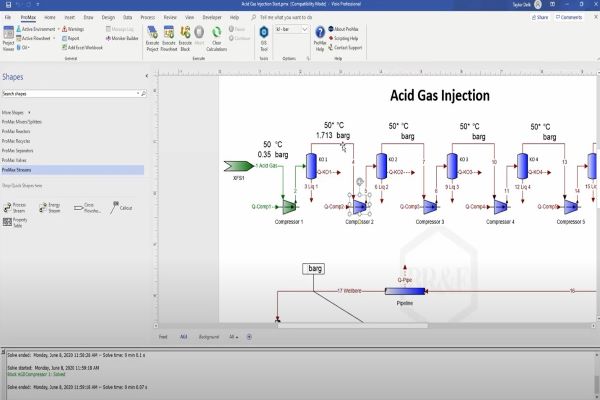
Task: Click the horizontal canvas scrollbar
Action: [353, 326]
